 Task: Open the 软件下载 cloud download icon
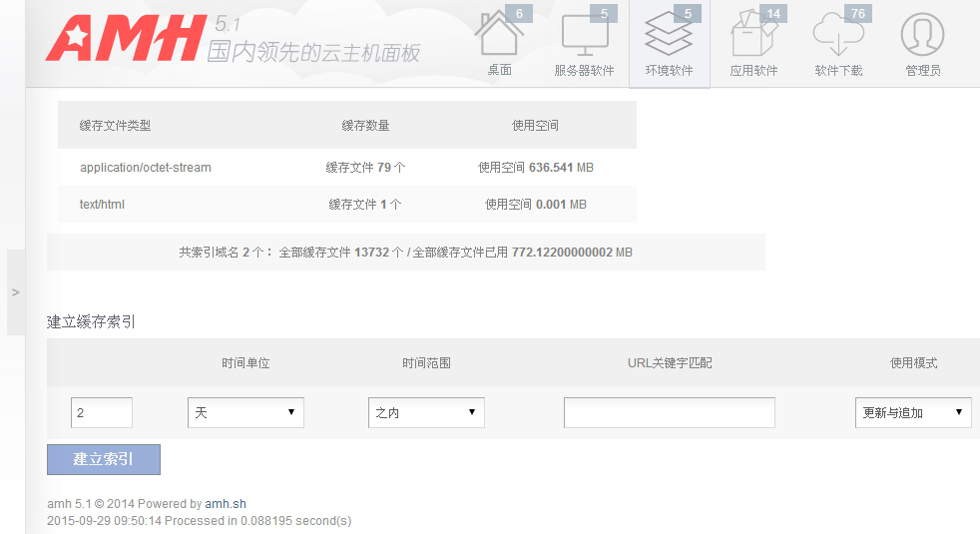837,36
